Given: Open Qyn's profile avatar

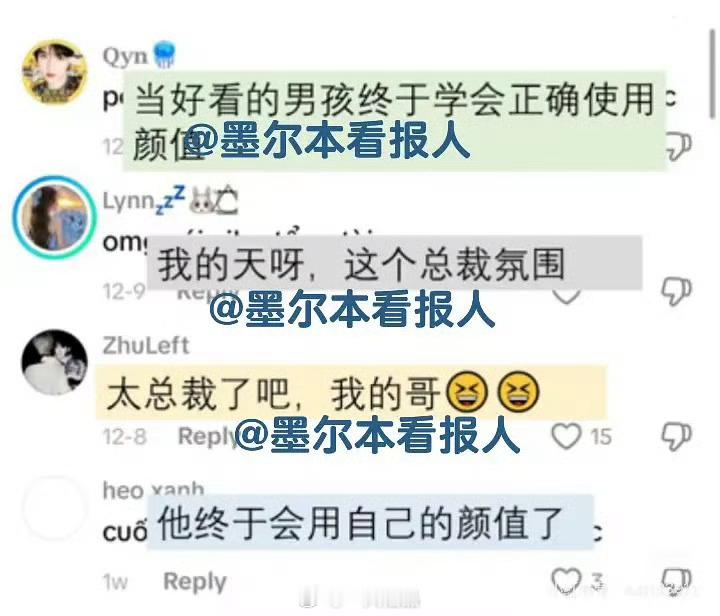Looking at the screenshot, I should (x=54, y=72).
